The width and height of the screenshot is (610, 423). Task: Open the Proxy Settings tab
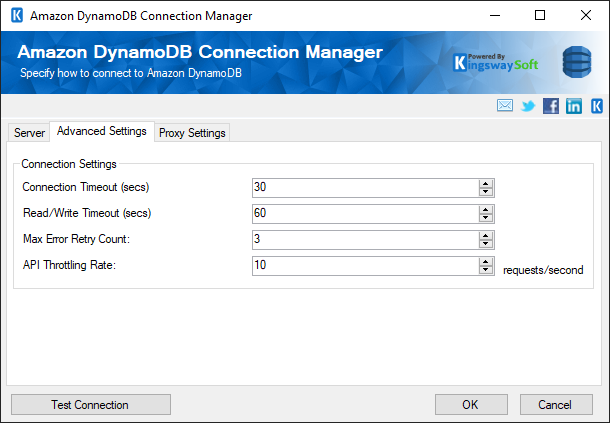coord(192,133)
